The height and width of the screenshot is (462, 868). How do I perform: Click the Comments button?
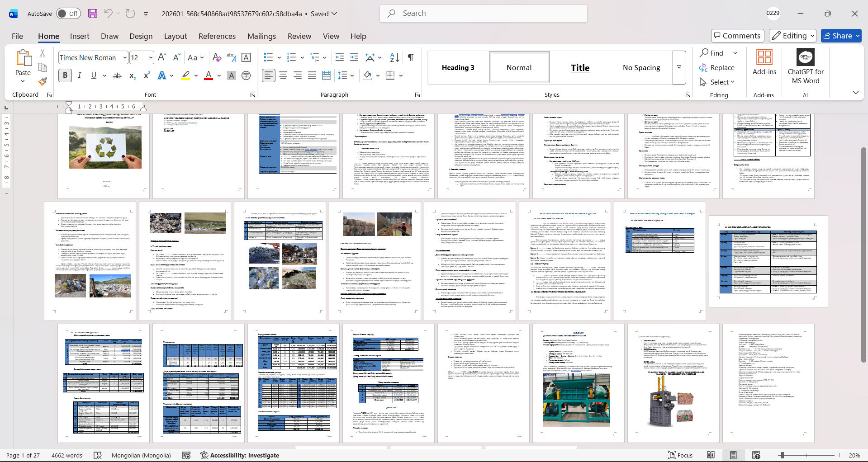[737, 36]
